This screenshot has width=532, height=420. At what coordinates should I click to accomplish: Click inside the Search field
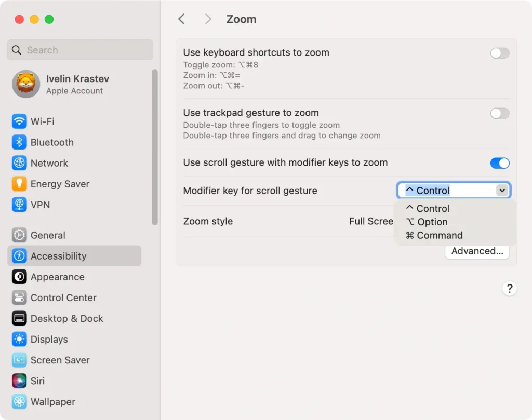tap(79, 50)
